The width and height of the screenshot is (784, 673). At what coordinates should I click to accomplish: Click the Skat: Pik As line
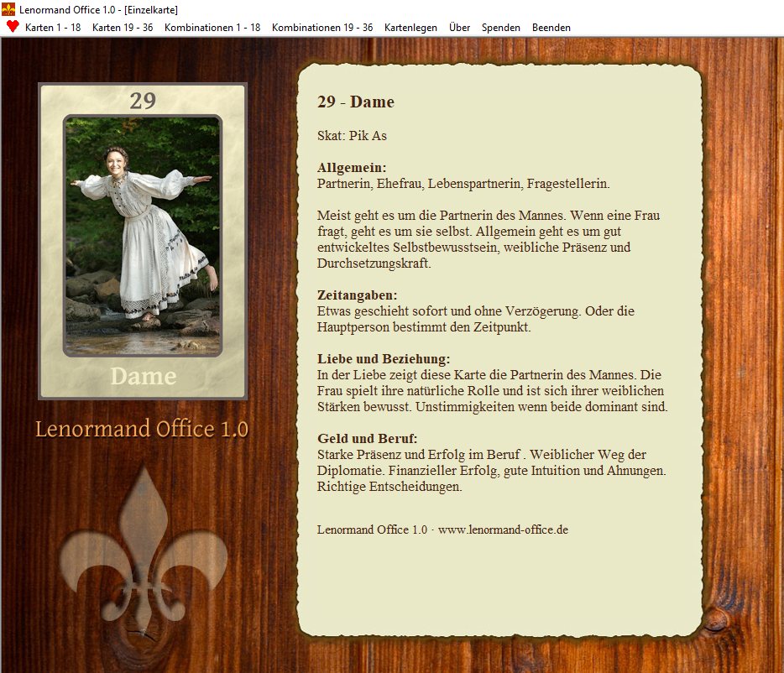pos(352,136)
